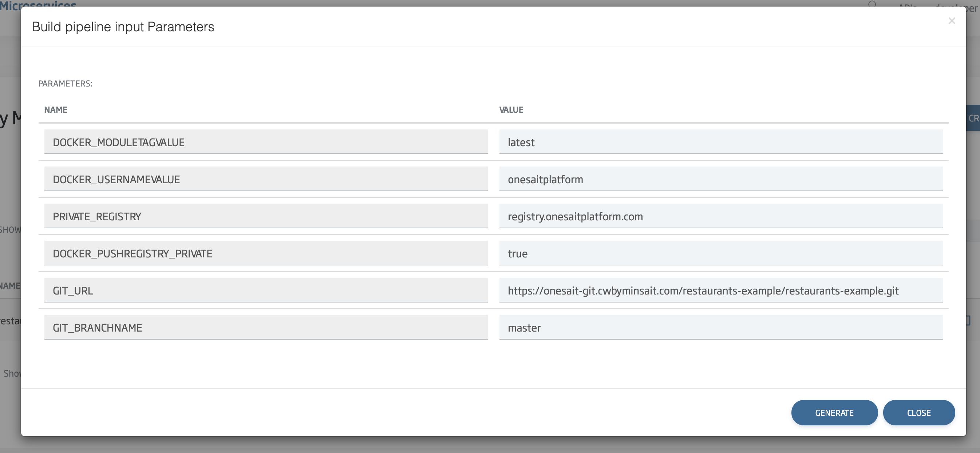
Task: Select the DOCKER_PUSHREGISTRY_PRIVATE name field
Action: coord(265,253)
